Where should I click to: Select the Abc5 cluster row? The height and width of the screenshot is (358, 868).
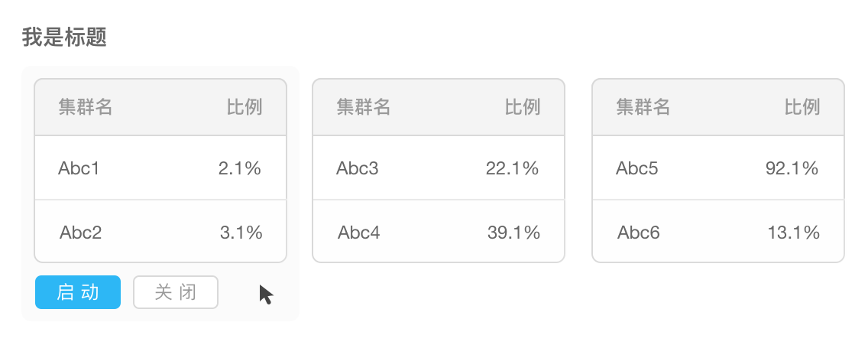(x=637, y=168)
